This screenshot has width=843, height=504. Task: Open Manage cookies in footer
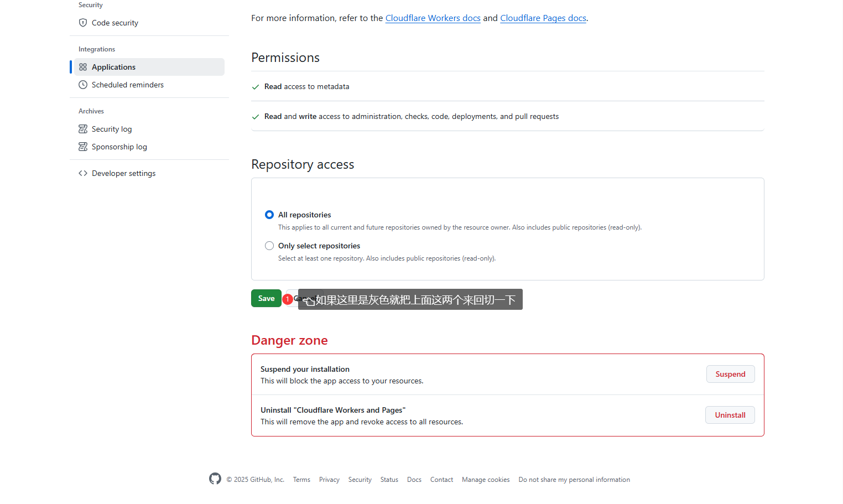486,480
